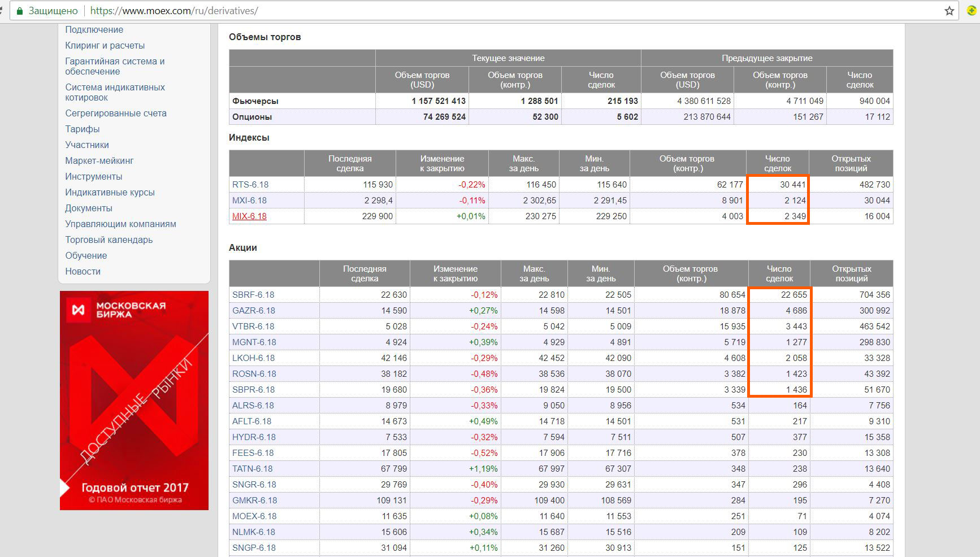Screen dimensions: 980x557
Task: Click Открытых позиций header in Акции table
Action: [x=851, y=273]
